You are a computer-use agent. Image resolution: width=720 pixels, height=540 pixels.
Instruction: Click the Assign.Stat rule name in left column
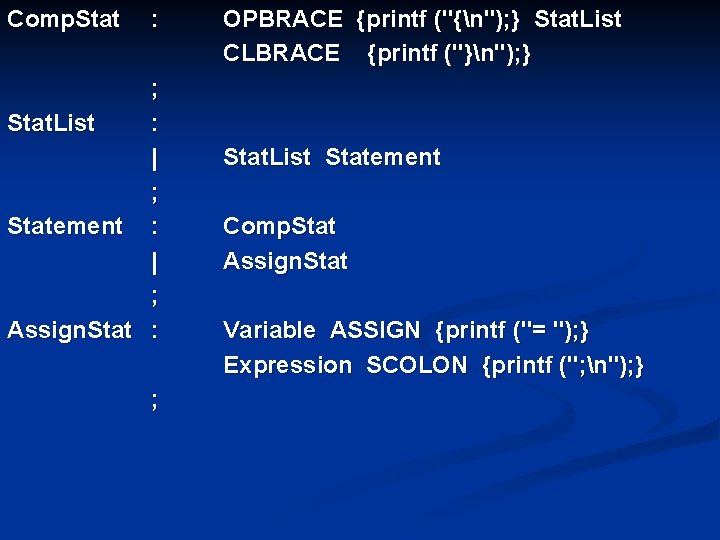coord(70,330)
